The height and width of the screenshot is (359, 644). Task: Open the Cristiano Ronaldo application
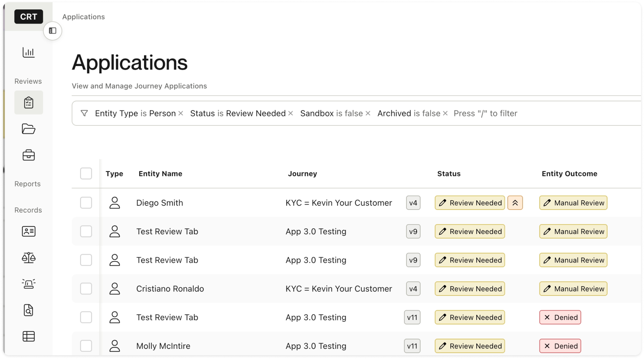[x=170, y=289]
